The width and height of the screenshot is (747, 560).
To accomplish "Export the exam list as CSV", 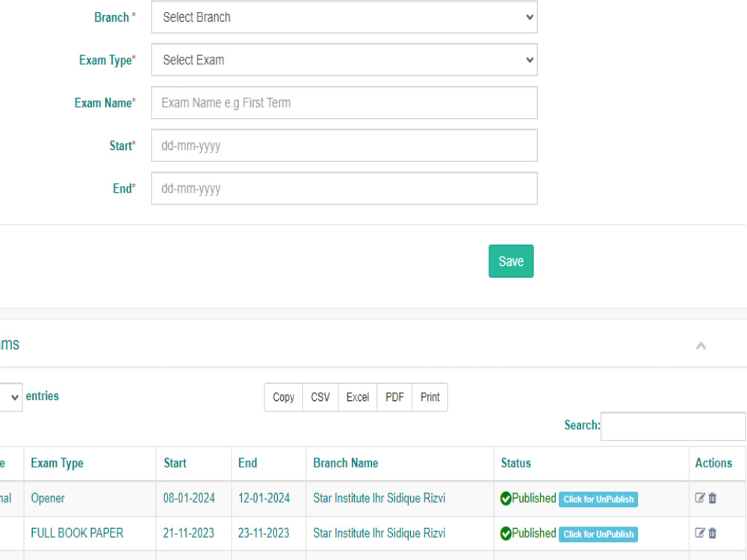I will pos(320,396).
